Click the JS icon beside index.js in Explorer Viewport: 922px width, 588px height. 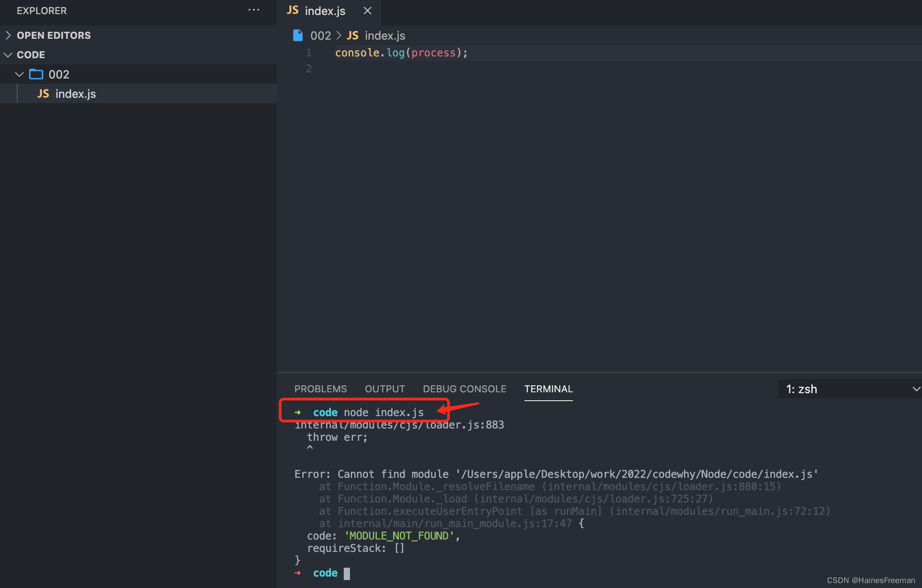43,93
